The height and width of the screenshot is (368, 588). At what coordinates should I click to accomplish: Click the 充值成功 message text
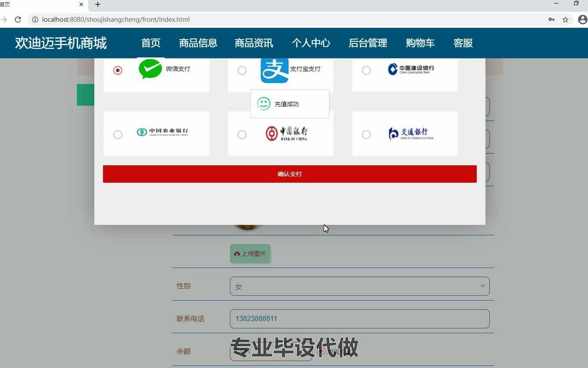287,104
